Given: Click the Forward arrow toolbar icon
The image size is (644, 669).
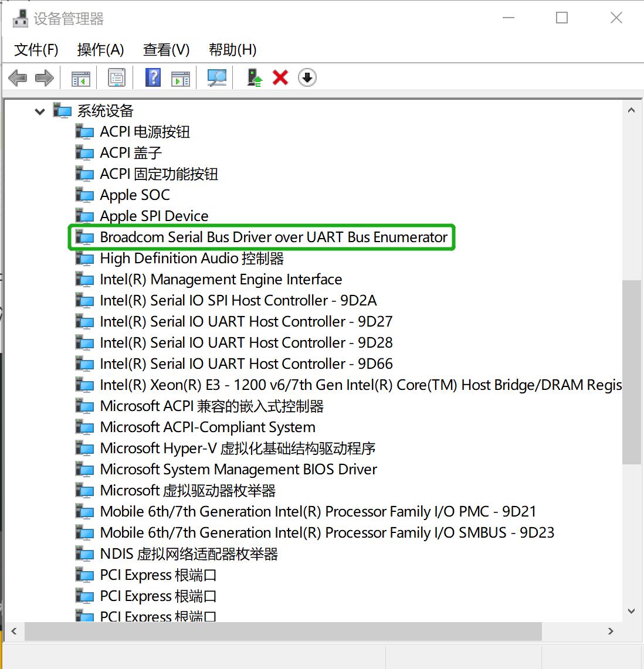Looking at the screenshot, I should 45,77.
